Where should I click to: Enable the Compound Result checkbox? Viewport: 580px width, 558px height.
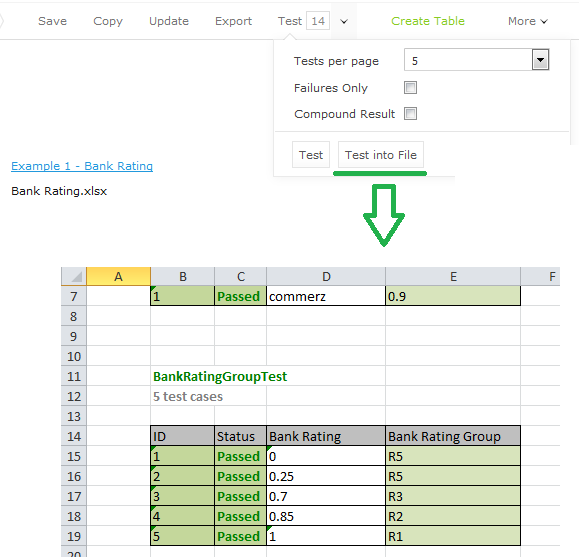(410, 114)
